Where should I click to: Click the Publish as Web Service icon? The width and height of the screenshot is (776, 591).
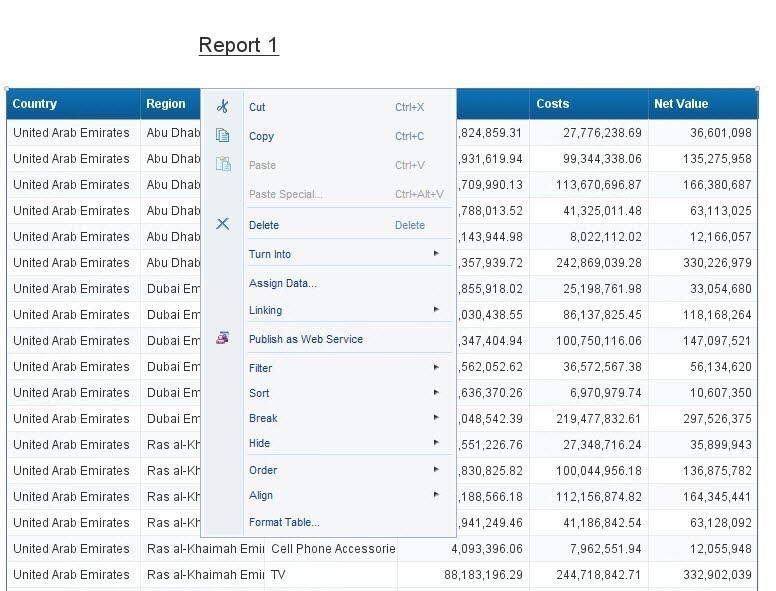pos(223,339)
